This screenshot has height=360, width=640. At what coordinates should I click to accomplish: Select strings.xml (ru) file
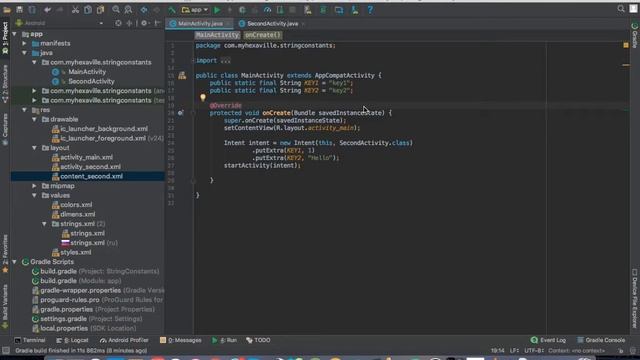[x=89, y=243]
